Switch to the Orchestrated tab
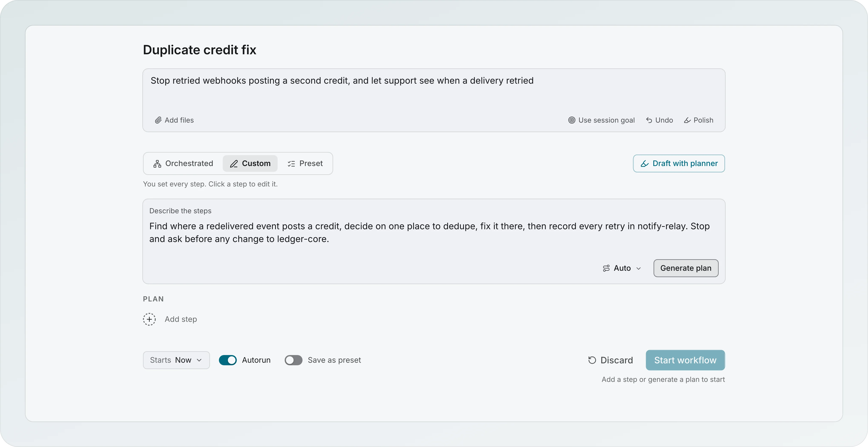 183,163
